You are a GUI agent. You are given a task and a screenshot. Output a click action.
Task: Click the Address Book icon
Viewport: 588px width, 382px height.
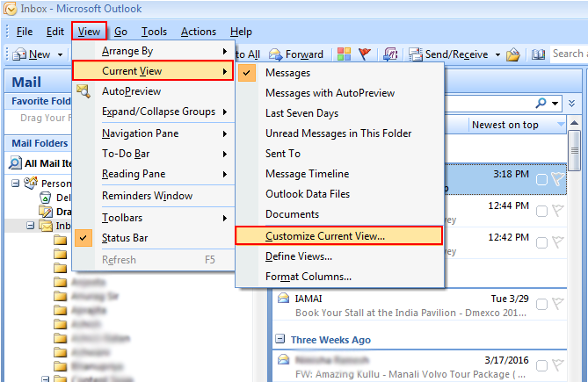point(538,54)
